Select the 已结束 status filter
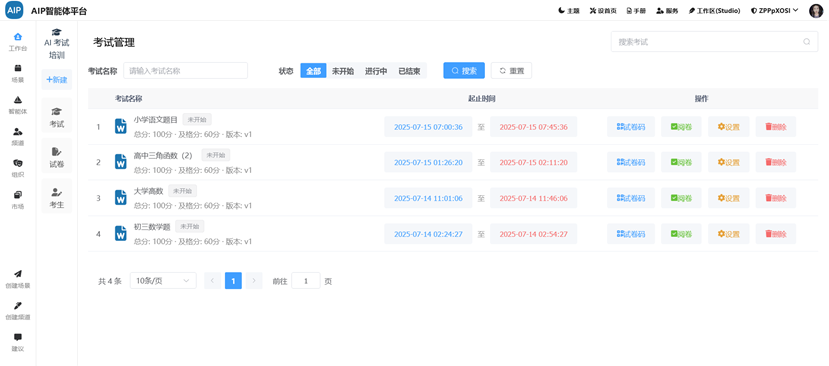Screen dimensions: 829x366 tap(409, 71)
